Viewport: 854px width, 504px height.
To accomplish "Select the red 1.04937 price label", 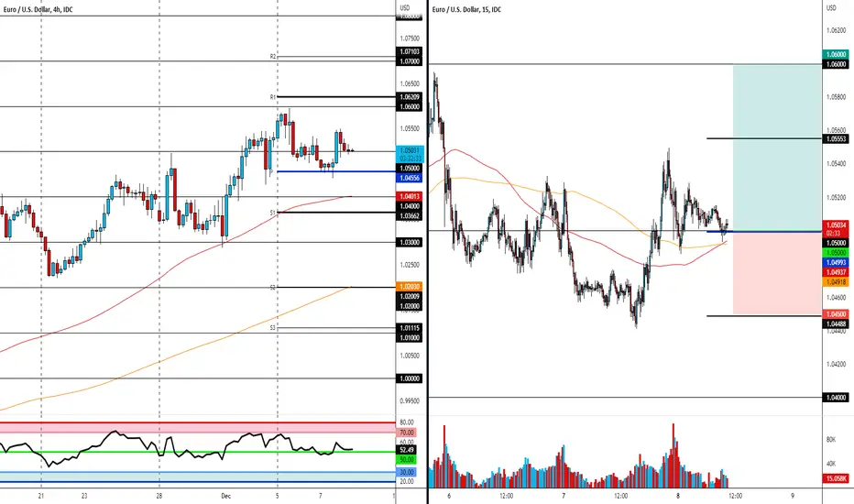I will [836, 272].
